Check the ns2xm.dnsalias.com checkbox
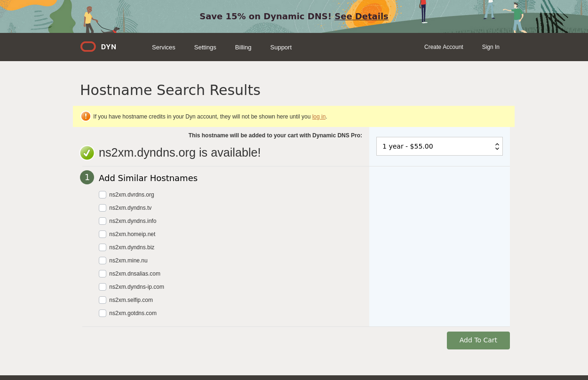This screenshot has height=380, width=588. click(103, 274)
